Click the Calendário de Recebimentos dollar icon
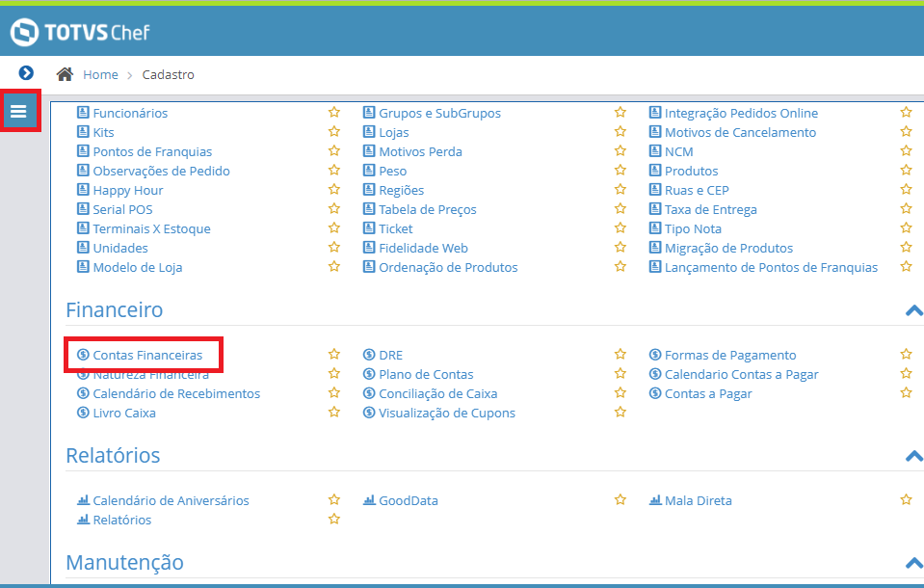 coord(83,392)
